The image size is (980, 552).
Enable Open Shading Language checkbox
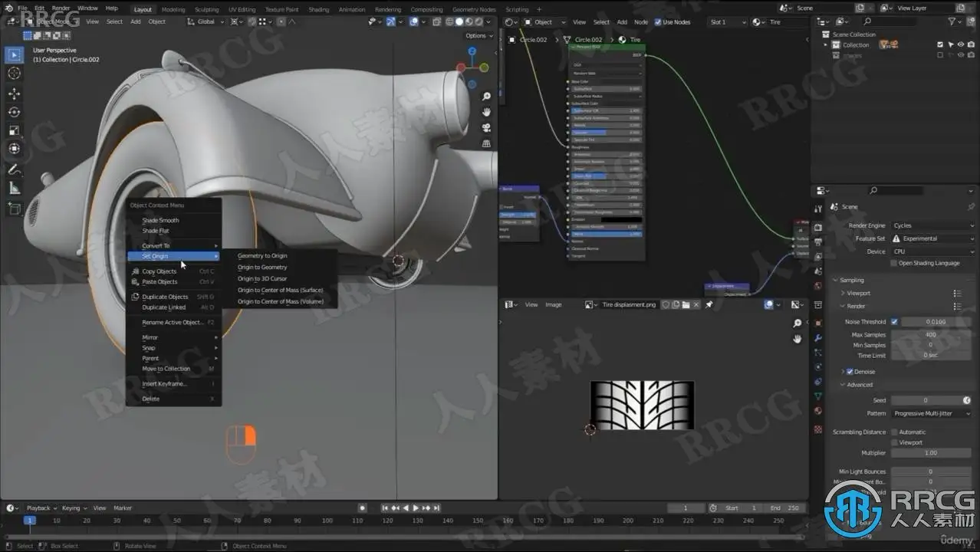point(894,263)
